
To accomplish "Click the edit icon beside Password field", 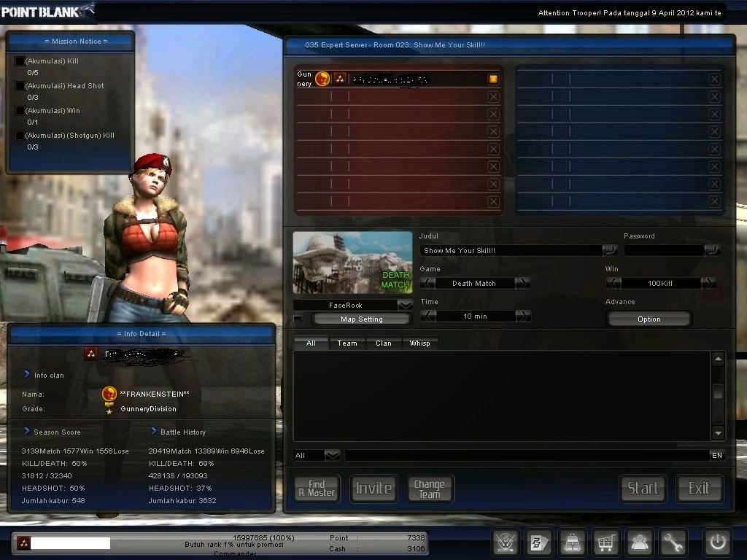I will (x=712, y=250).
